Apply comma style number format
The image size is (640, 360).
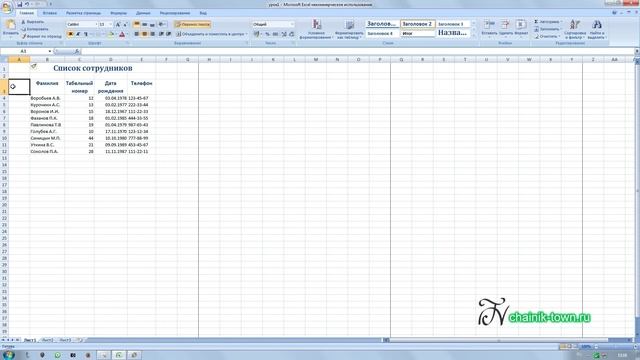tap(275, 34)
